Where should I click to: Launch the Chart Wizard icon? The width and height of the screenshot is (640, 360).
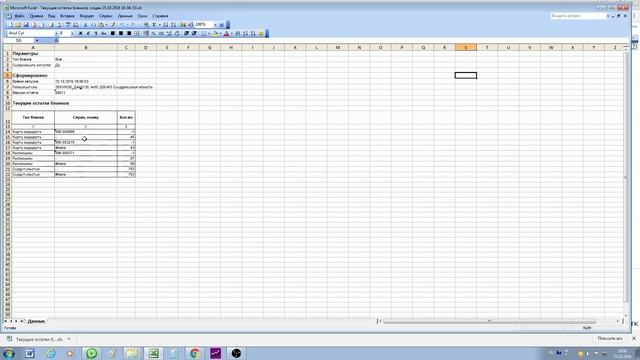point(183,25)
